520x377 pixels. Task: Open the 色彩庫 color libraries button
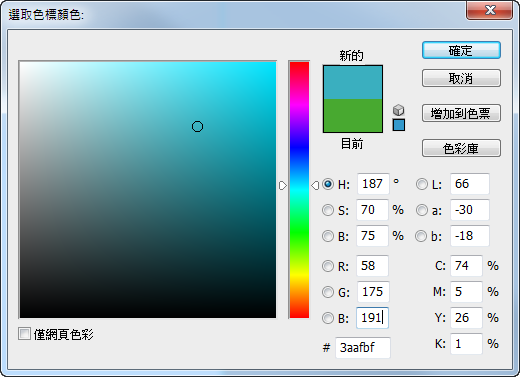coord(461,148)
